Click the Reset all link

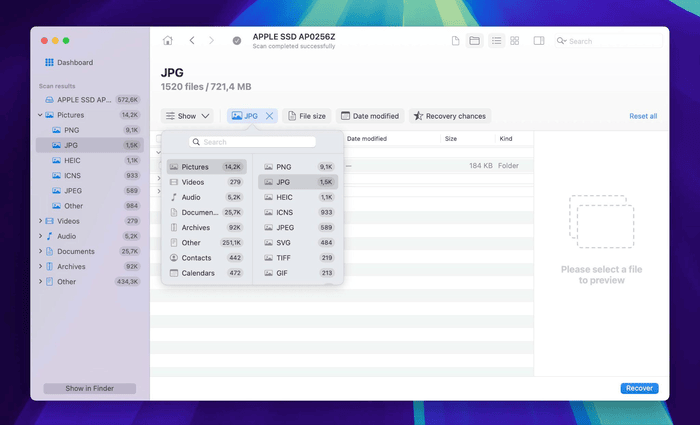tap(643, 116)
